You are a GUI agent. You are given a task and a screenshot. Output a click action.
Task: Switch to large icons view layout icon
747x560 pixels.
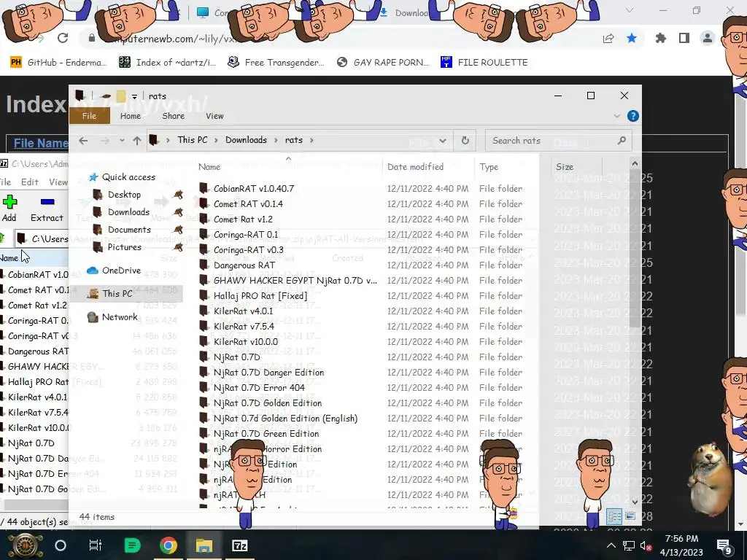coord(630,516)
